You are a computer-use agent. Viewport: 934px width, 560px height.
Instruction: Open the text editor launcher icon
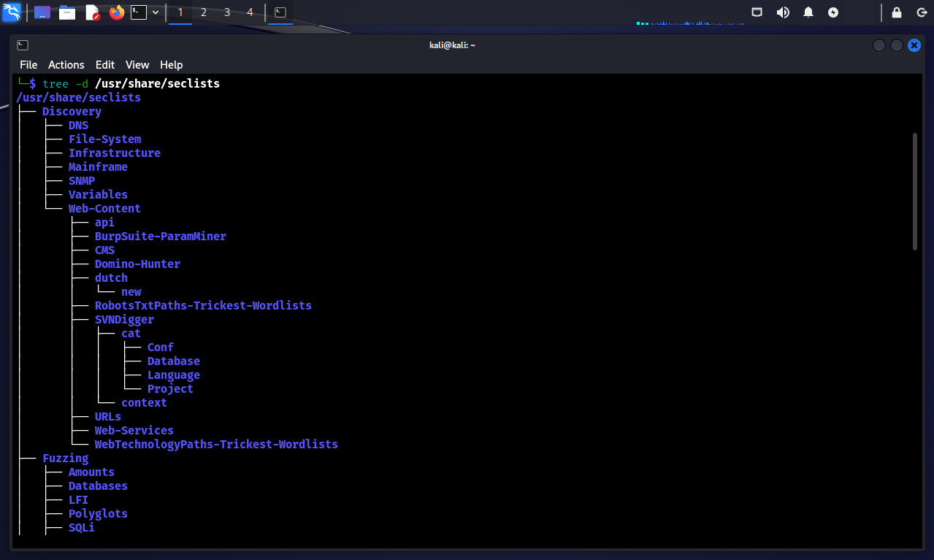[x=93, y=12]
